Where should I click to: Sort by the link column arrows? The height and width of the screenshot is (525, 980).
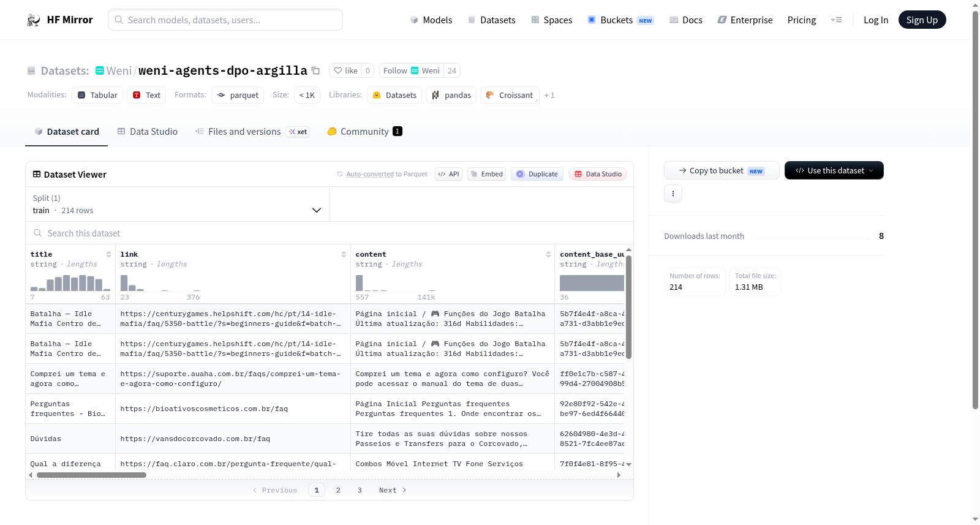344,254
